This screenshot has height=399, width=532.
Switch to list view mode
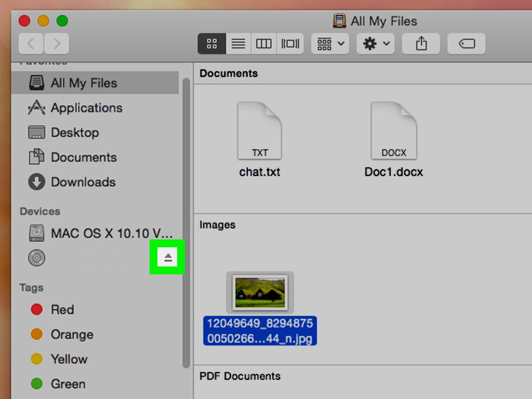(x=237, y=44)
